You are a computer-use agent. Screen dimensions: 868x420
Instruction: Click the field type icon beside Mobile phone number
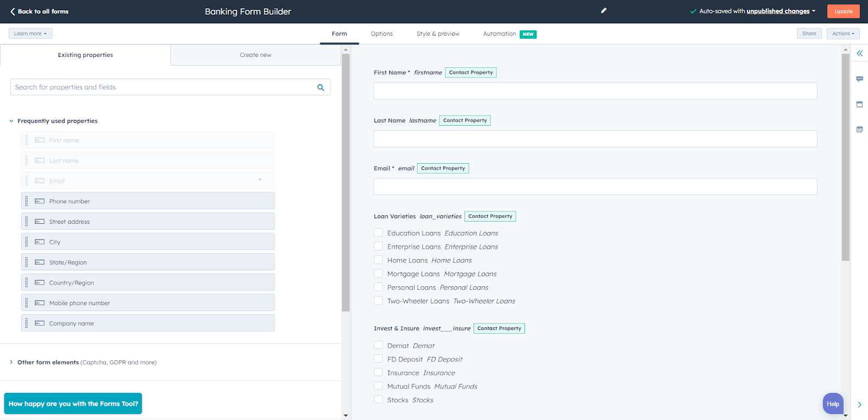40,303
